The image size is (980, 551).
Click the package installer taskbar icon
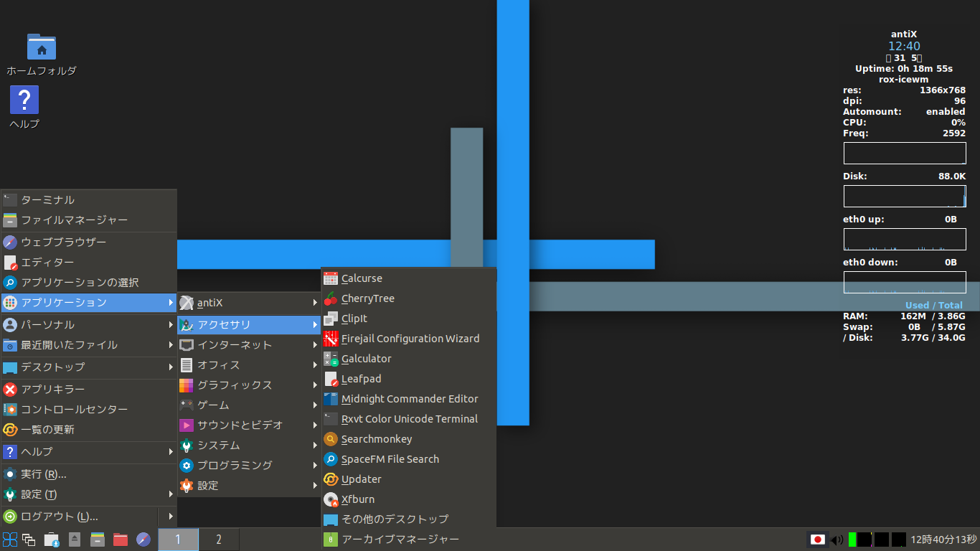tap(52, 540)
